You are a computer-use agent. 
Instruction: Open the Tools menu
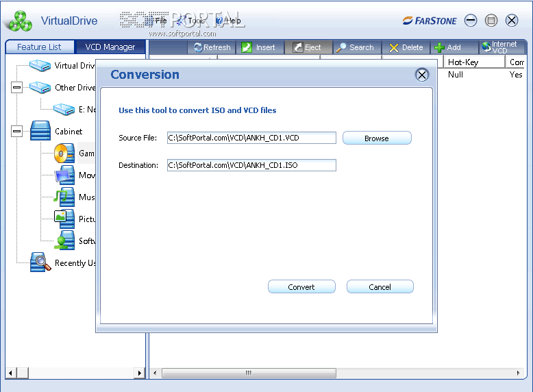[x=197, y=21]
